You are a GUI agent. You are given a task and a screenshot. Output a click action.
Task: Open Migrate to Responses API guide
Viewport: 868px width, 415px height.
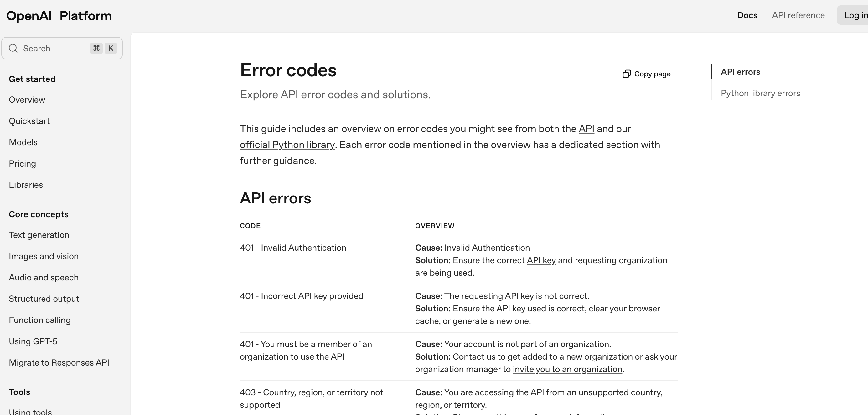[x=59, y=362]
